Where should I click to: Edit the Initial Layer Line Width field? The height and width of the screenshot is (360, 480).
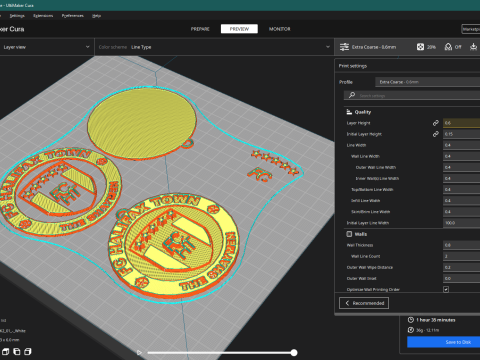coord(462,223)
